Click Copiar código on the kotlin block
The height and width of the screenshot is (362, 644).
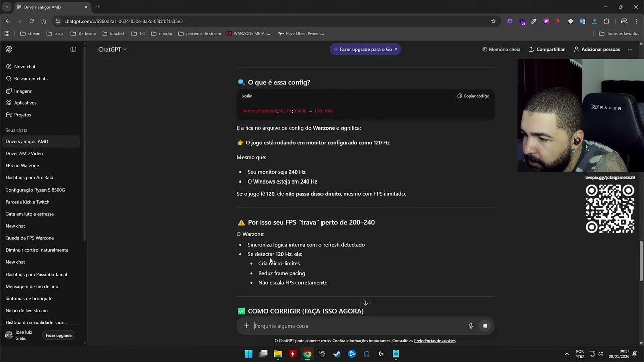tap(473, 96)
